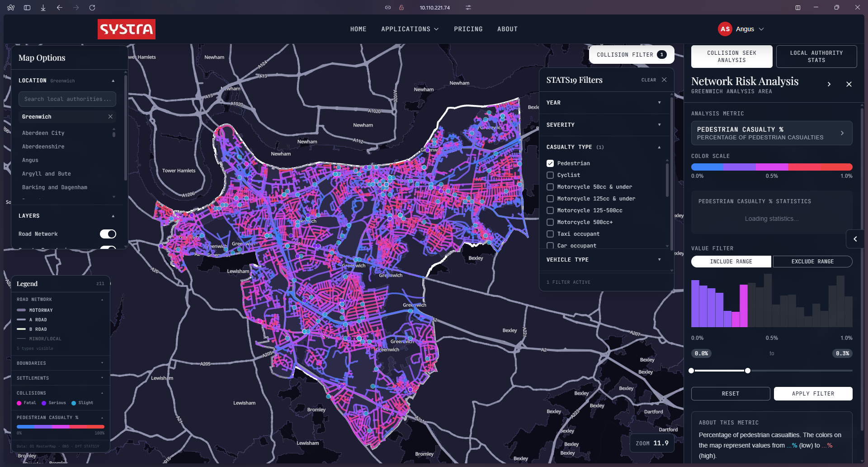The height and width of the screenshot is (467, 868).
Task: Click the SYSTRA logo
Action: pyautogui.click(x=127, y=29)
